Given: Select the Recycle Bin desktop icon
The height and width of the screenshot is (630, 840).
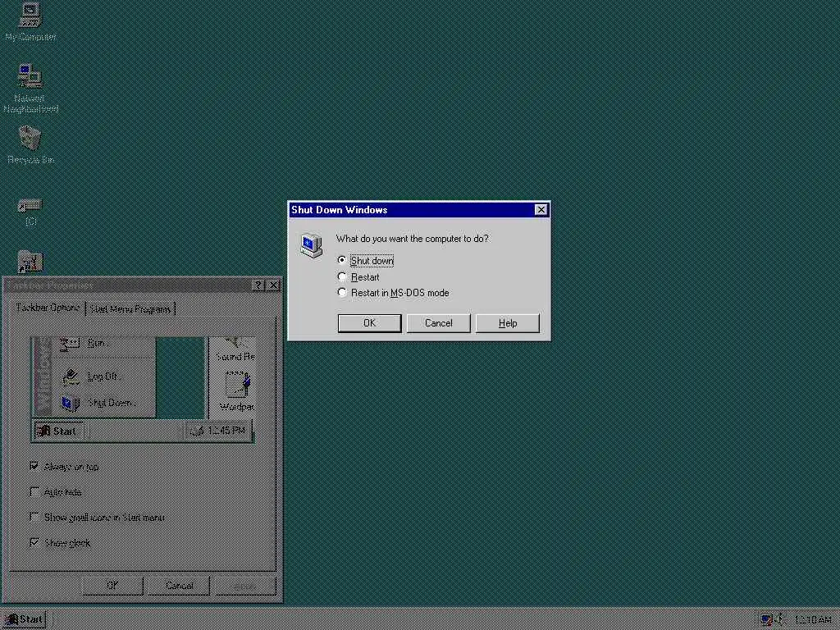Looking at the screenshot, I should tap(30, 144).
